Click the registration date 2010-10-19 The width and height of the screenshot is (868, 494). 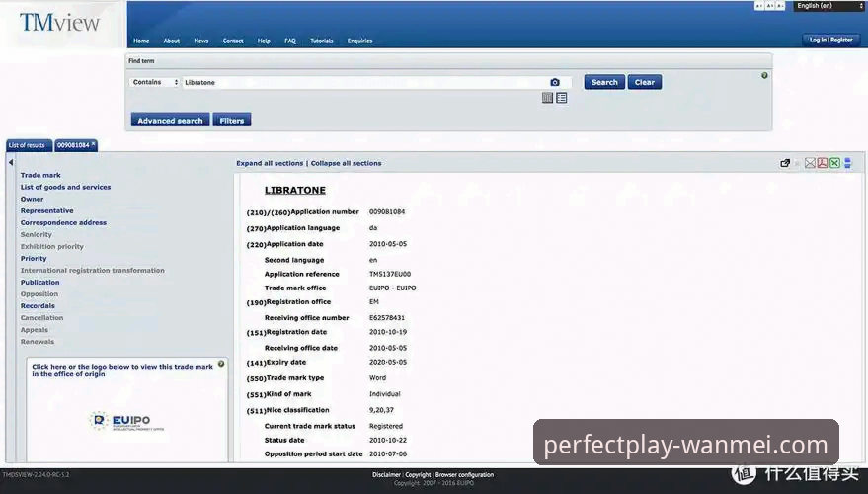click(388, 332)
